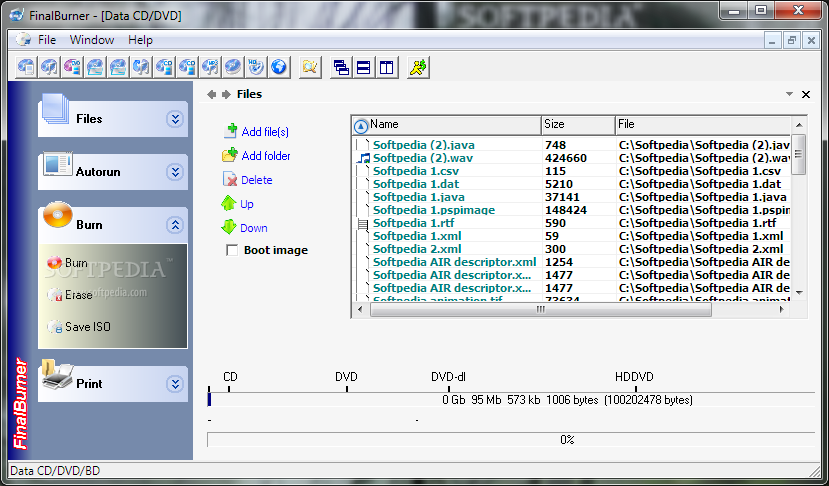
Task: Click the path C:\Softpedia\Softpedia 1.xml
Action: pos(701,235)
